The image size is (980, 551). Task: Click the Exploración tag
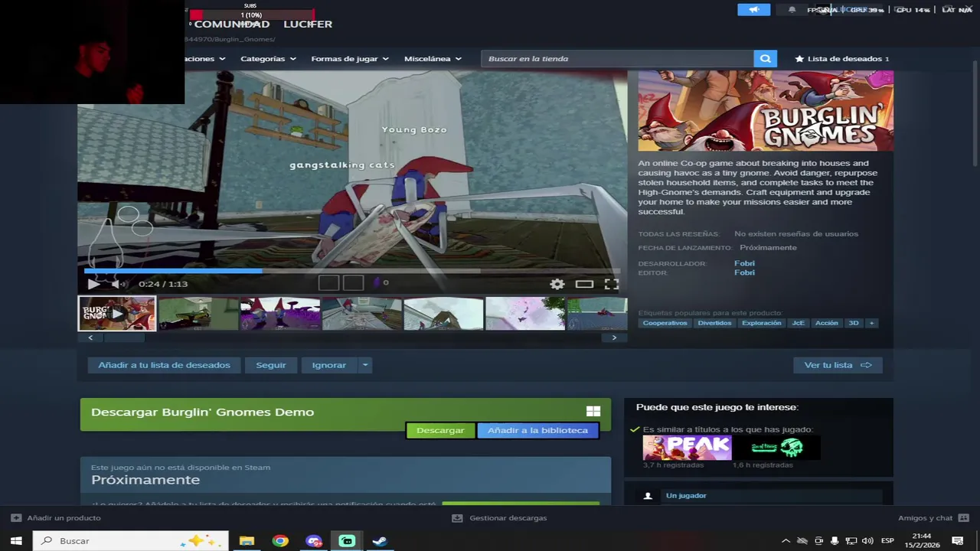762,323
